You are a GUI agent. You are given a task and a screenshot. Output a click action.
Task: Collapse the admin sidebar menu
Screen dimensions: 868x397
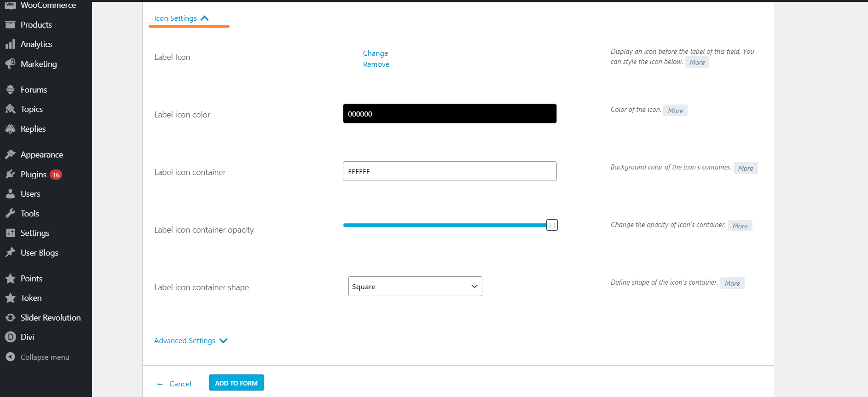[x=45, y=357]
